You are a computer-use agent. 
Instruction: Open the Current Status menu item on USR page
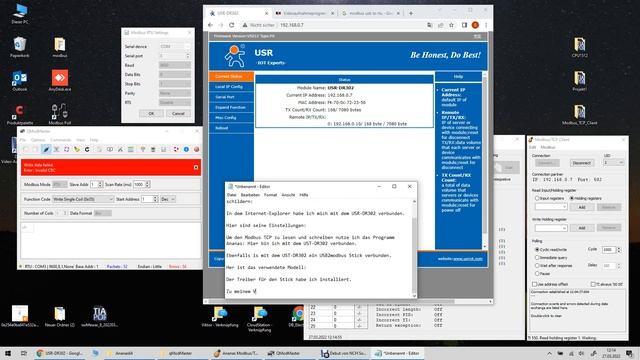click(x=231, y=76)
